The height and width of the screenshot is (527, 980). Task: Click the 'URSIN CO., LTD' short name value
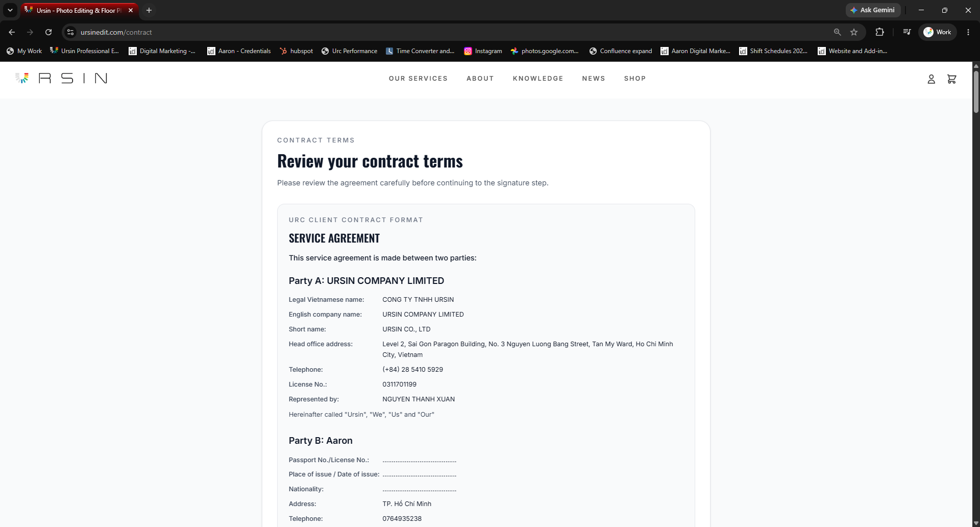[x=406, y=329]
